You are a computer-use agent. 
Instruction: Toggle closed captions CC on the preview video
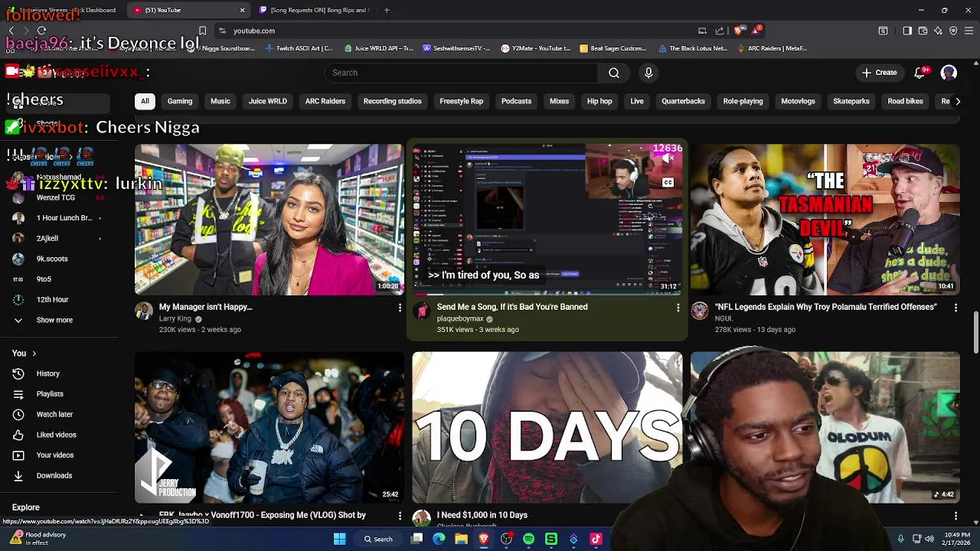click(x=668, y=182)
